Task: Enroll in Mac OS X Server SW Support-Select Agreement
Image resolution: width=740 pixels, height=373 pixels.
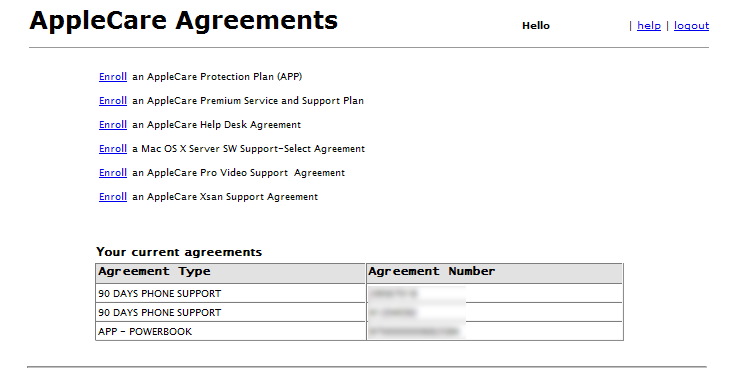Action: tap(113, 149)
